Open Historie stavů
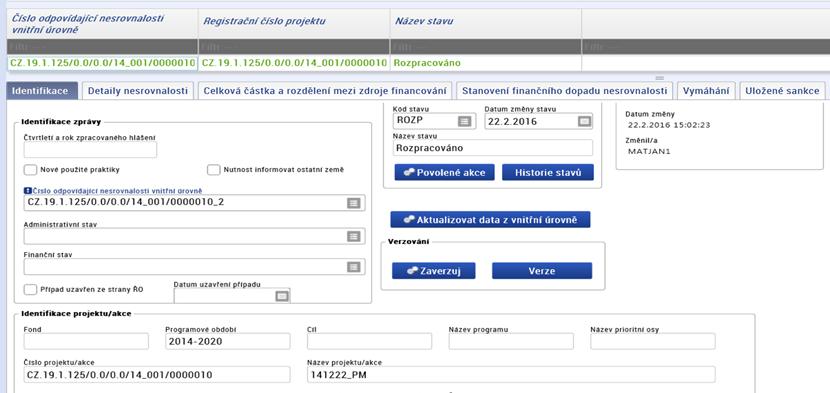830x393 pixels. (x=548, y=173)
